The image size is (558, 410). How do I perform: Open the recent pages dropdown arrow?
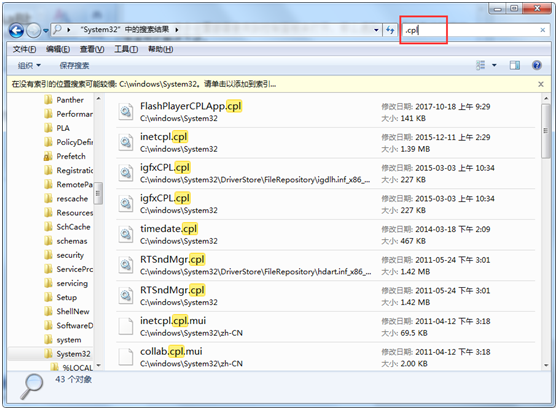coord(46,31)
